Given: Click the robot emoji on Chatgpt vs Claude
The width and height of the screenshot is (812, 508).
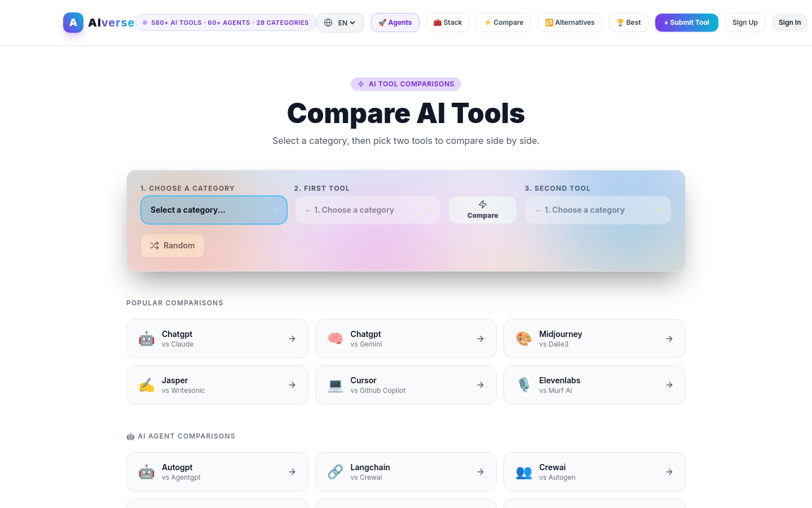Looking at the screenshot, I should pyautogui.click(x=147, y=339).
